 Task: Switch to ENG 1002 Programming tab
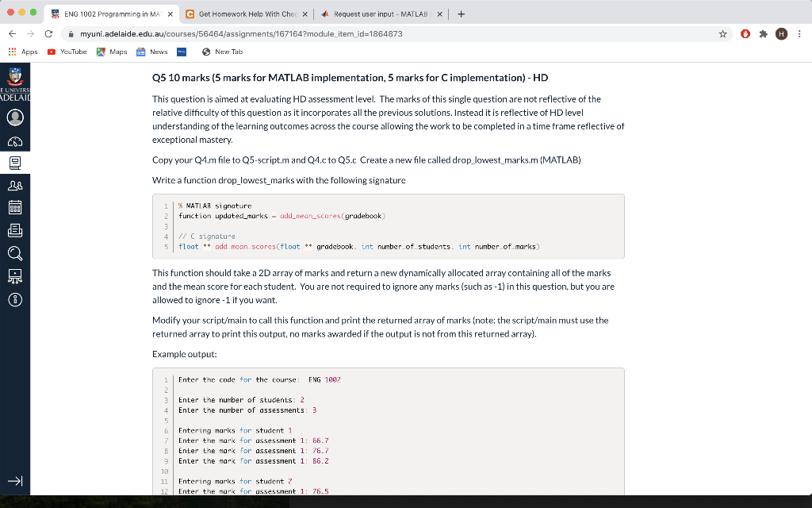click(113, 14)
